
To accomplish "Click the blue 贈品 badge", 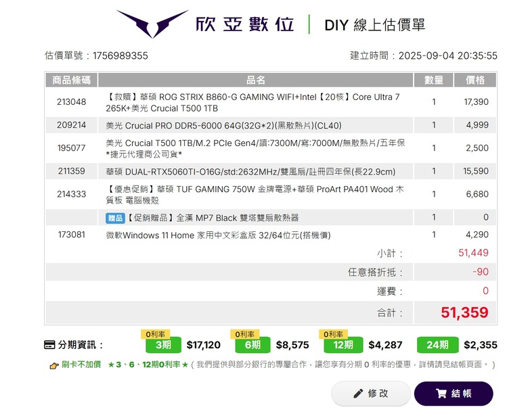I will 115,218.
